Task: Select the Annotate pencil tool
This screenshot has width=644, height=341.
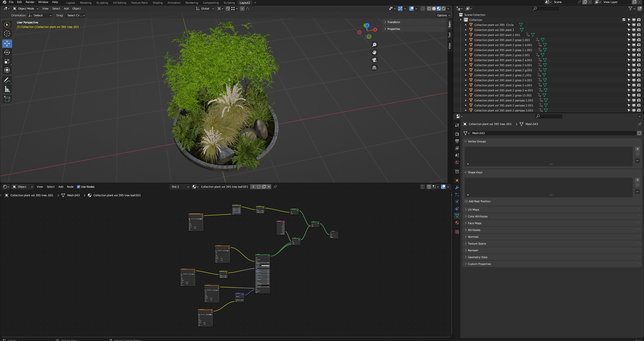Action: (x=7, y=80)
